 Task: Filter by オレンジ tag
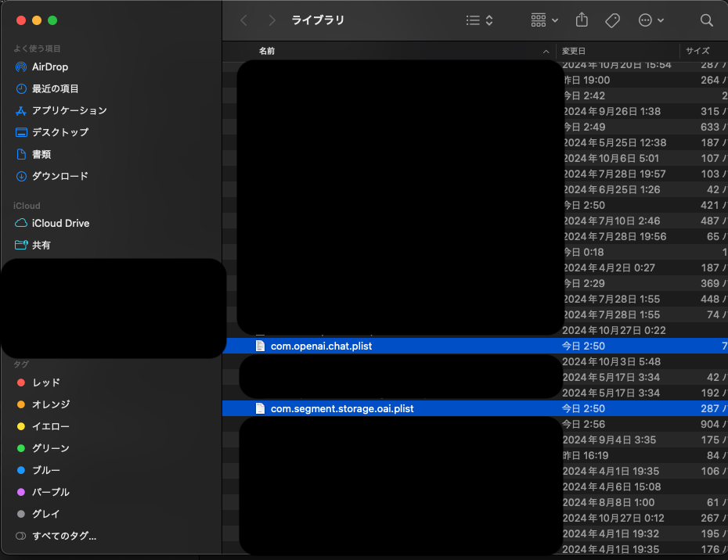(51, 404)
